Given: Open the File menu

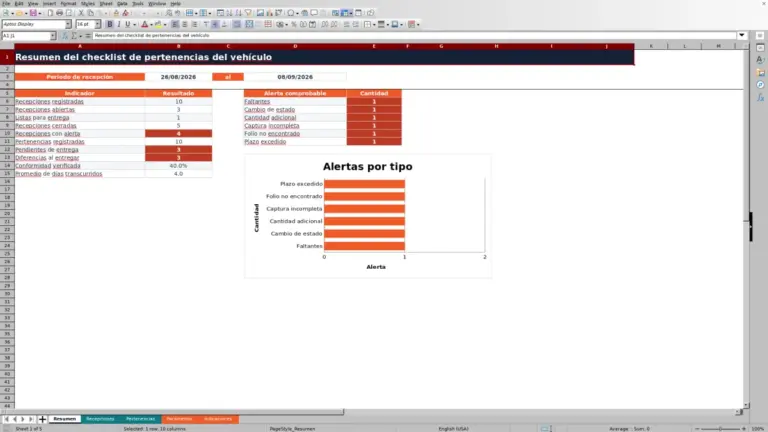Looking at the screenshot, I should [x=6, y=3].
